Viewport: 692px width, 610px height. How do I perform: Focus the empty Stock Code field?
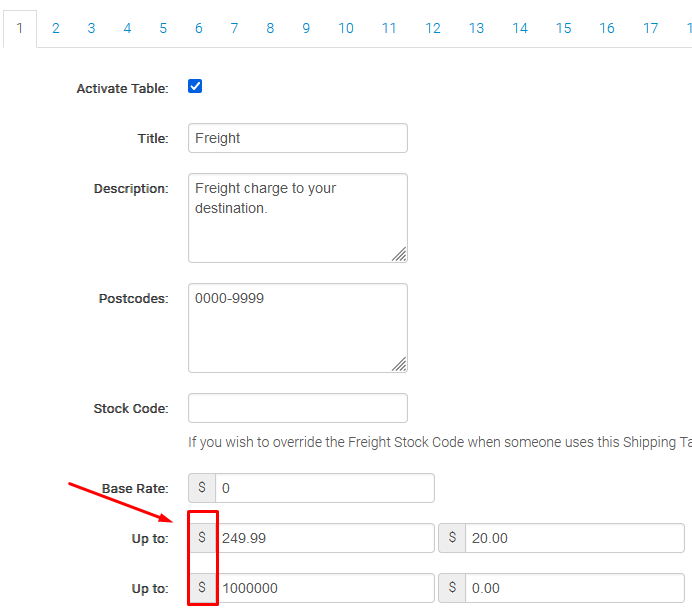298,408
